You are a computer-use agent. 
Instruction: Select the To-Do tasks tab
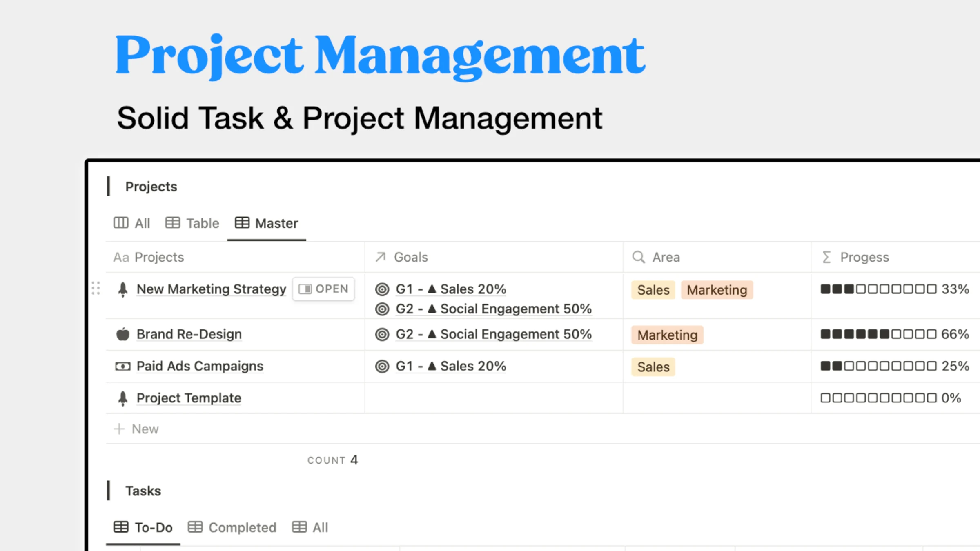143,527
